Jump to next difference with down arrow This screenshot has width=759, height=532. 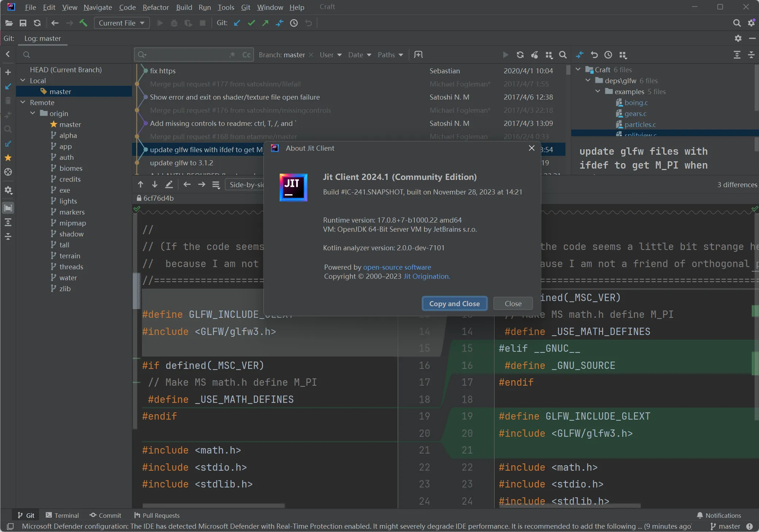tap(155, 185)
